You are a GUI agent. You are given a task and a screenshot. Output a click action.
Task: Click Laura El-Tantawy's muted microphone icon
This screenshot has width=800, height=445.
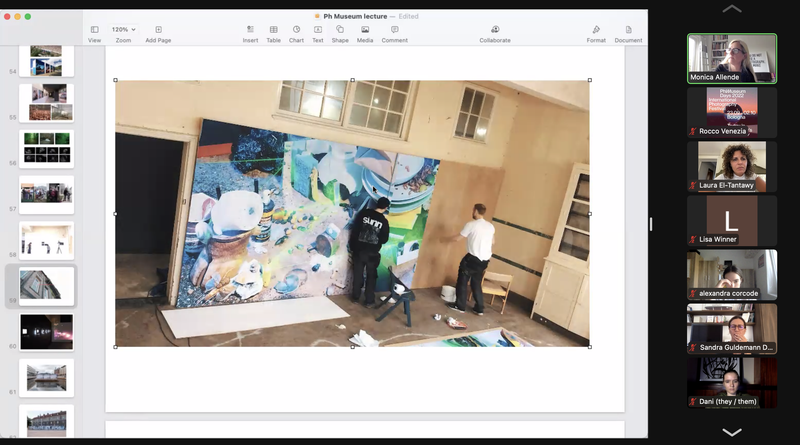(693, 185)
